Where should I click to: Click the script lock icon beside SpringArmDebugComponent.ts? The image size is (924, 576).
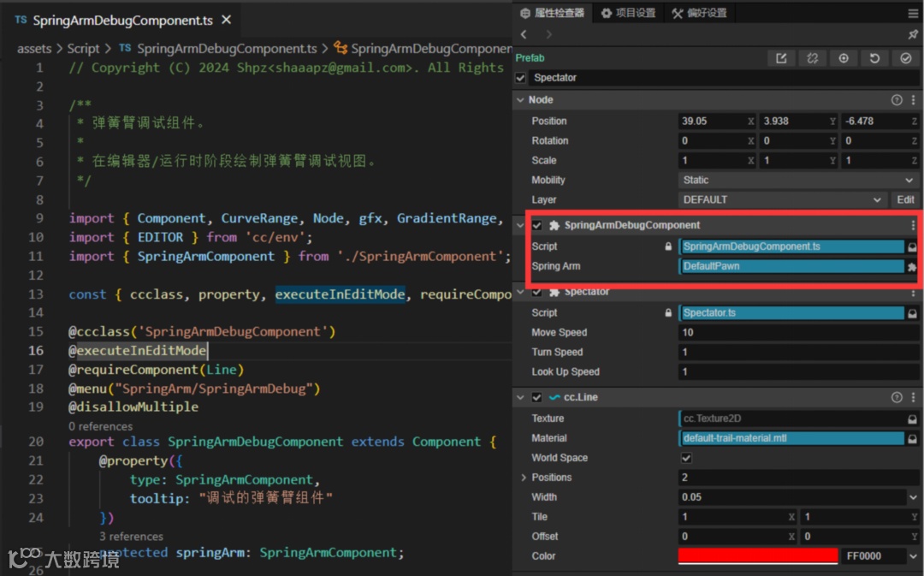[668, 246]
